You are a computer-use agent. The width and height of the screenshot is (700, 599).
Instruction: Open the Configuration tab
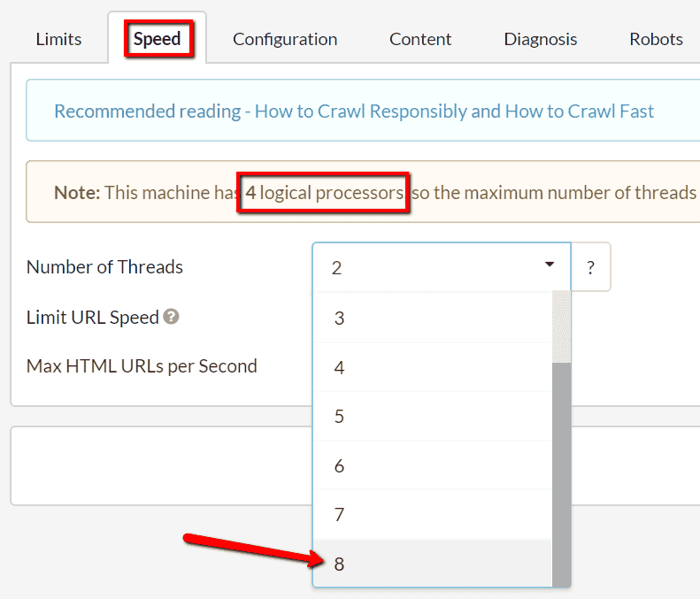pos(285,39)
